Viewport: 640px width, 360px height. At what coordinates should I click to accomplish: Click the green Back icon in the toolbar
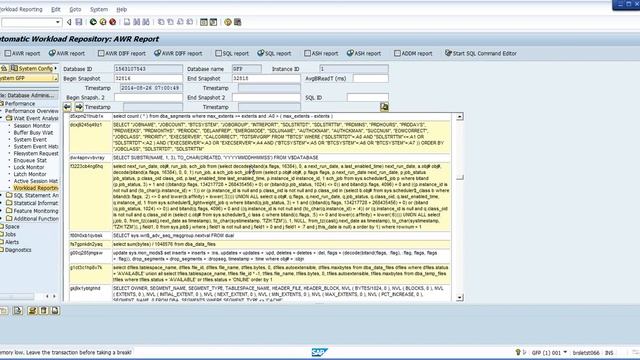click(93, 22)
